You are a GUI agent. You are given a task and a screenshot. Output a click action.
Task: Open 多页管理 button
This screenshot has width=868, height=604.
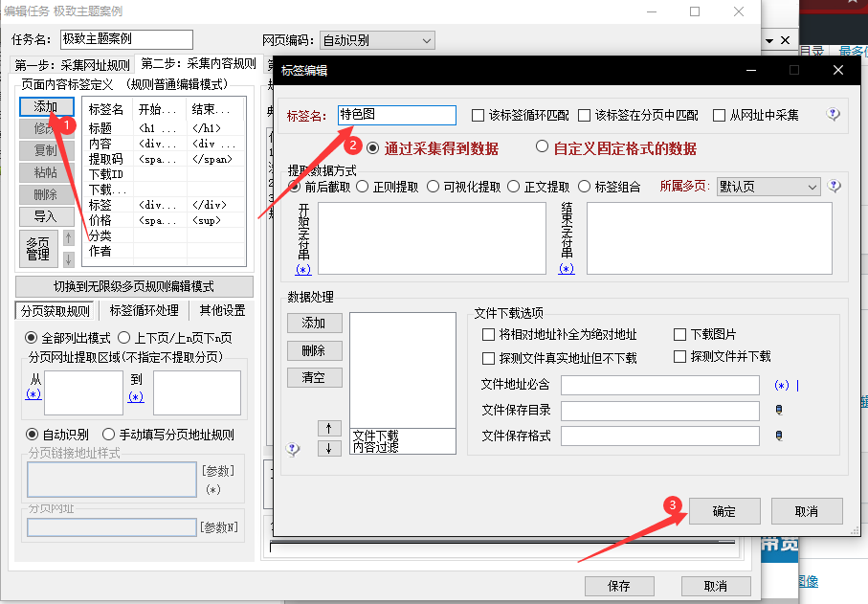[38, 249]
